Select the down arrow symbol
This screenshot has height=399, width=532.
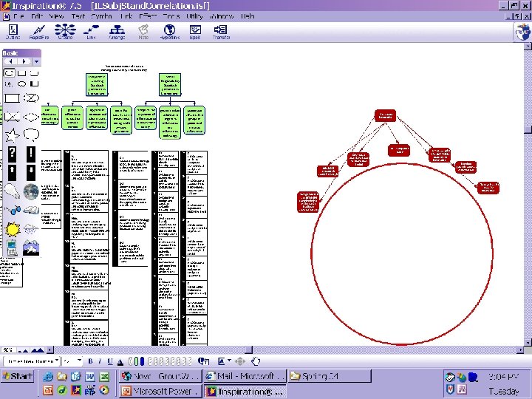(x=31, y=172)
